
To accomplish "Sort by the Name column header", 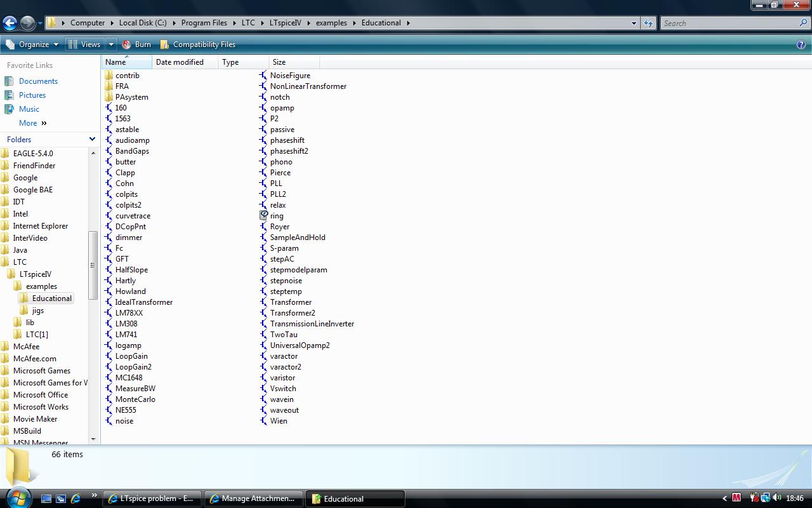I will [127, 62].
